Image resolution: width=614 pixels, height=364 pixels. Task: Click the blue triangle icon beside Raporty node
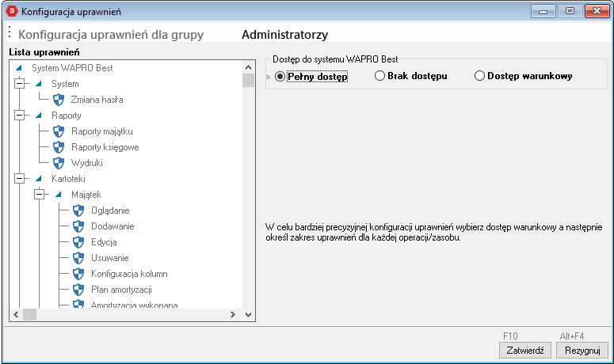click(38, 116)
